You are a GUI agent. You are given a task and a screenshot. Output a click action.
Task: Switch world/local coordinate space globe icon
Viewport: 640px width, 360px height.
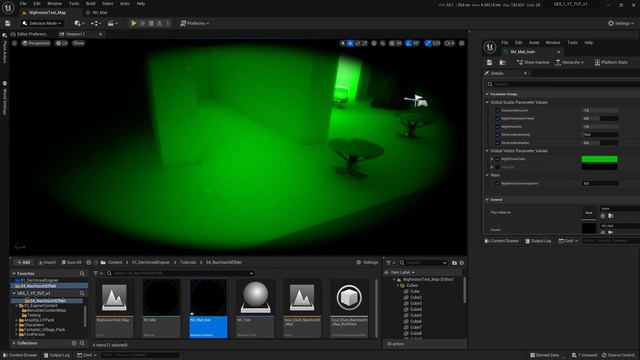(x=374, y=43)
